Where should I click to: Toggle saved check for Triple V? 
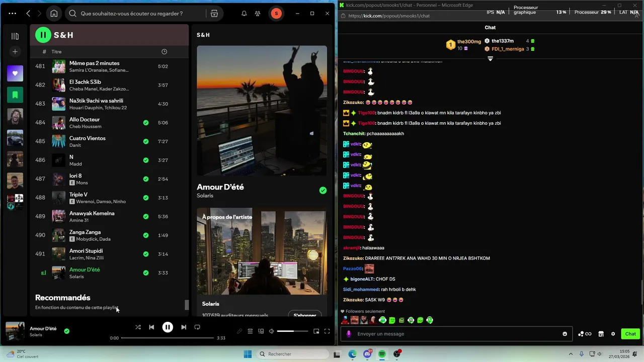coord(146,198)
